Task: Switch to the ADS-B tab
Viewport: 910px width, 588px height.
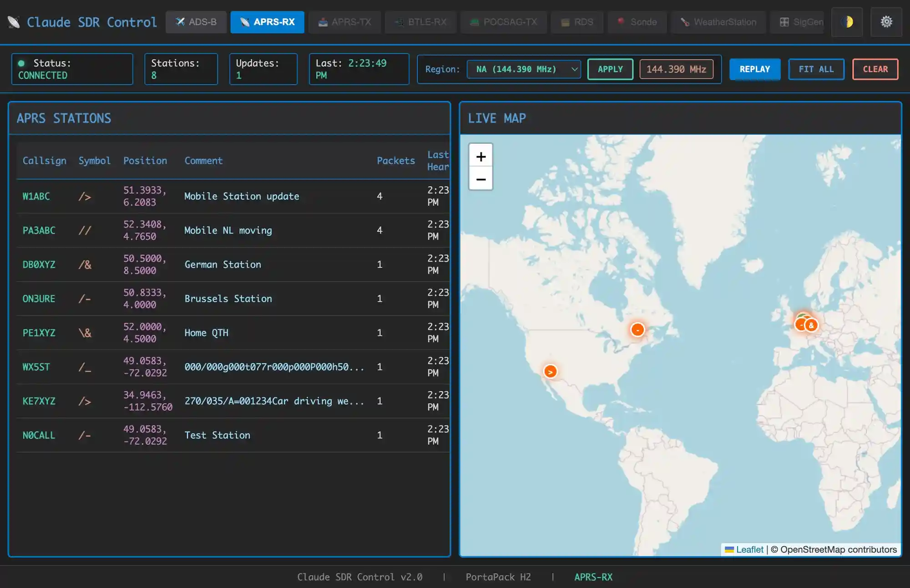Action: (x=196, y=22)
